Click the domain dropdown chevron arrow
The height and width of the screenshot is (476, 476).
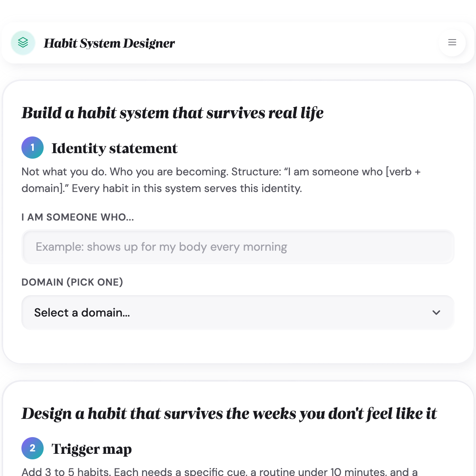tap(436, 313)
